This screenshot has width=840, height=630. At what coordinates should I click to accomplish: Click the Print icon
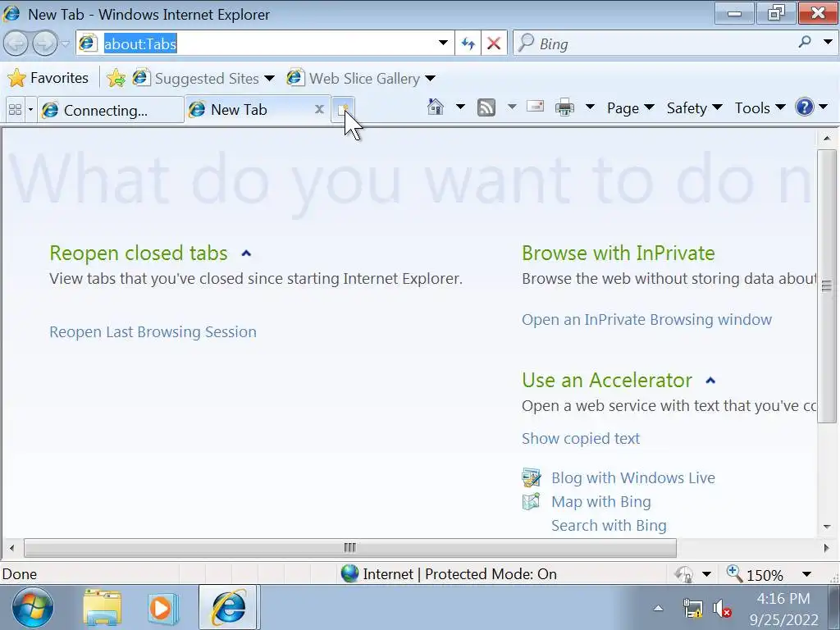coord(564,107)
